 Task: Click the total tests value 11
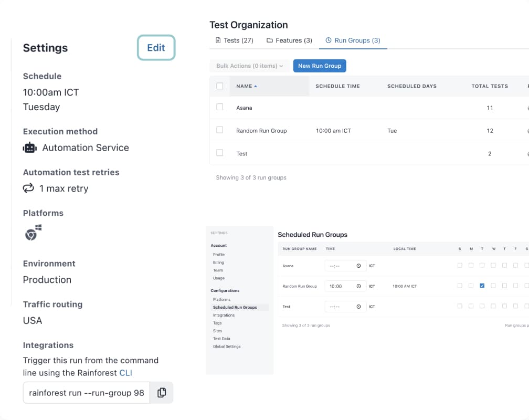pos(490,108)
